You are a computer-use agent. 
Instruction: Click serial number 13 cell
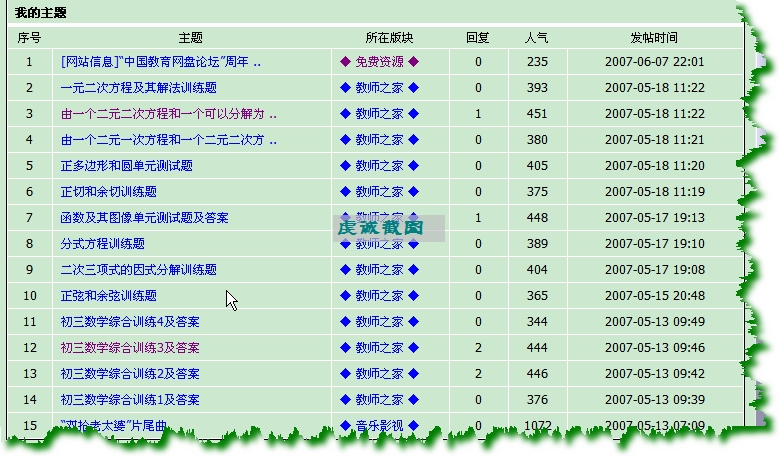coord(30,374)
